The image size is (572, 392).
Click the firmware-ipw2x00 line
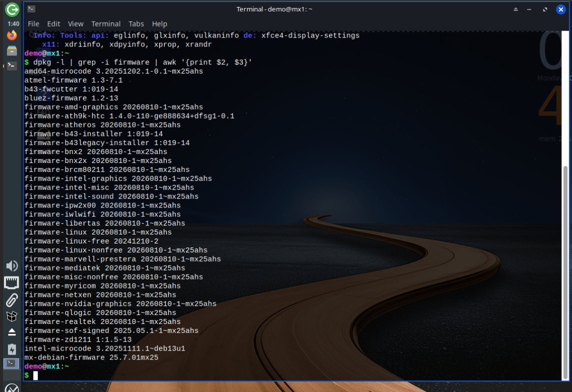point(102,205)
